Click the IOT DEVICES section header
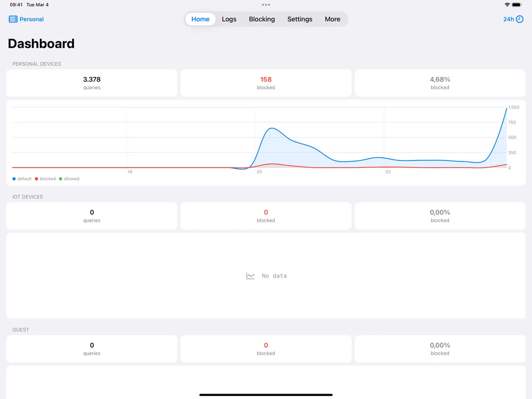Image resolution: width=532 pixels, height=399 pixels. point(27,197)
